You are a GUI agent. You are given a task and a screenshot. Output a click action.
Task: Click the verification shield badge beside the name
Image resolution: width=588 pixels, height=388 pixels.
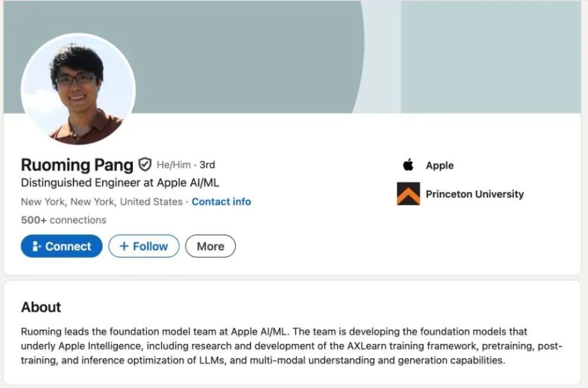coord(145,165)
